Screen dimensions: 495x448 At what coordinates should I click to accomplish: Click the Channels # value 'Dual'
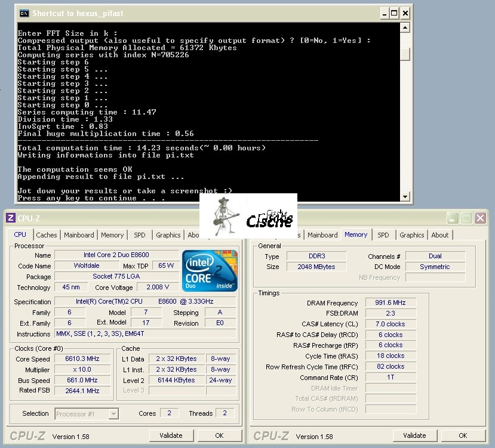coord(435,256)
